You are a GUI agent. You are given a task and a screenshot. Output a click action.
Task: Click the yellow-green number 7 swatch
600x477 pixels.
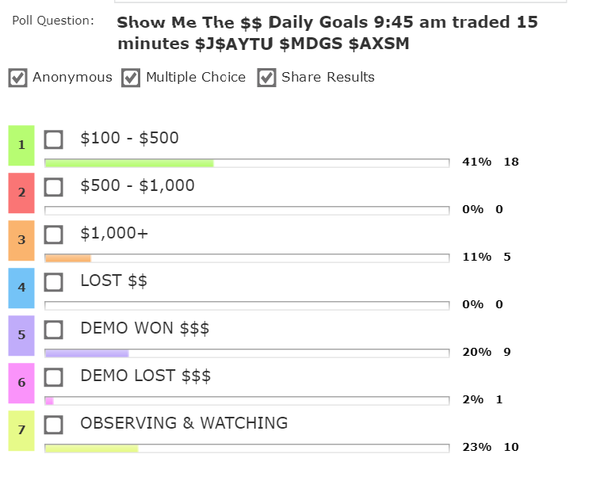pyautogui.click(x=21, y=430)
